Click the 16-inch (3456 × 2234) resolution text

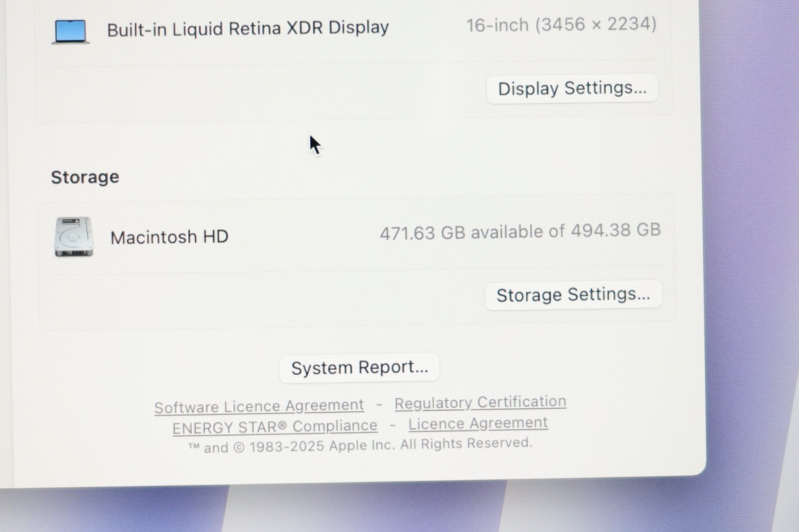pyautogui.click(x=561, y=24)
